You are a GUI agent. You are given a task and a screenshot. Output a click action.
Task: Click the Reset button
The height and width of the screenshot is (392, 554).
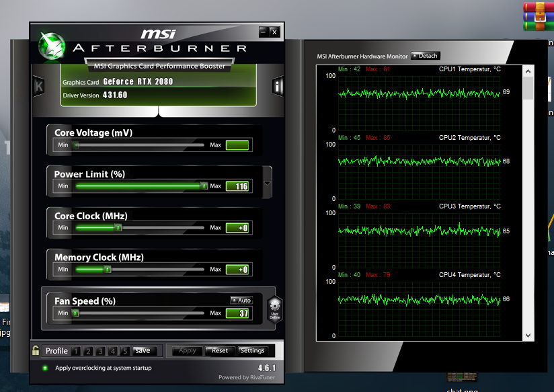click(220, 350)
